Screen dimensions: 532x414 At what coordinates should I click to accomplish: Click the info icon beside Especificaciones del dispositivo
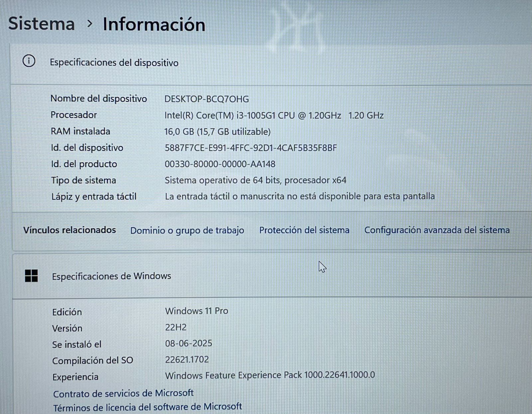click(x=29, y=61)
